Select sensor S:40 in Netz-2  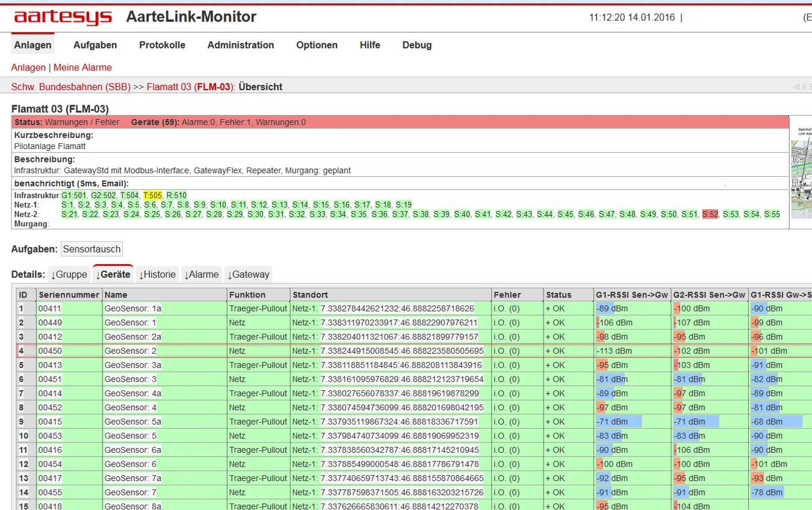pos(462,214)
